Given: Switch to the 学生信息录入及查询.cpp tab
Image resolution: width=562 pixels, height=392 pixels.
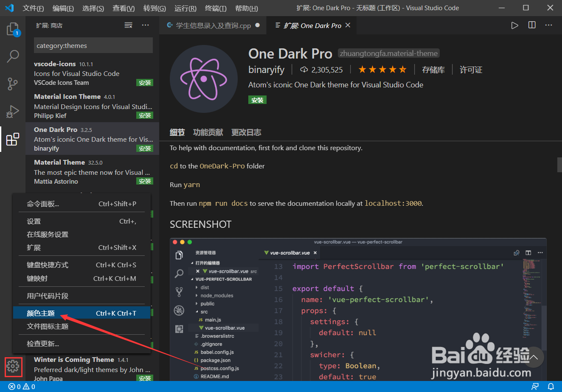Looking at the screenshot, I should click(213, 25).
